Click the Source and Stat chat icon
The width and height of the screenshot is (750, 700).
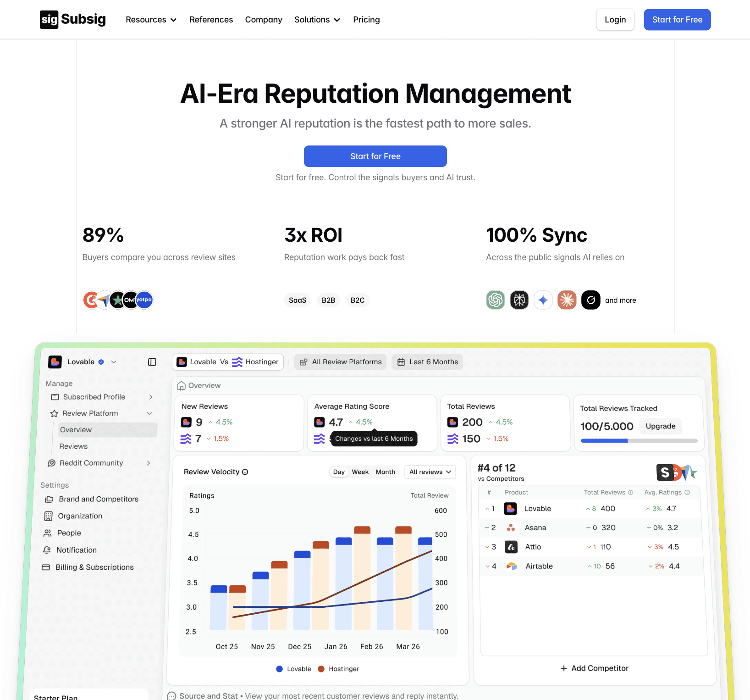171,696
